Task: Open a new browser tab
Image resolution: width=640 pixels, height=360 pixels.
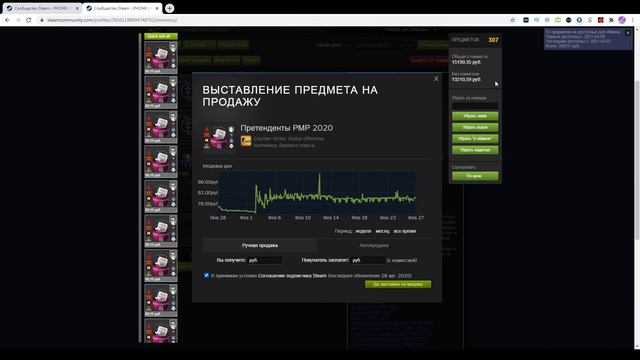Action: [169, 8]
